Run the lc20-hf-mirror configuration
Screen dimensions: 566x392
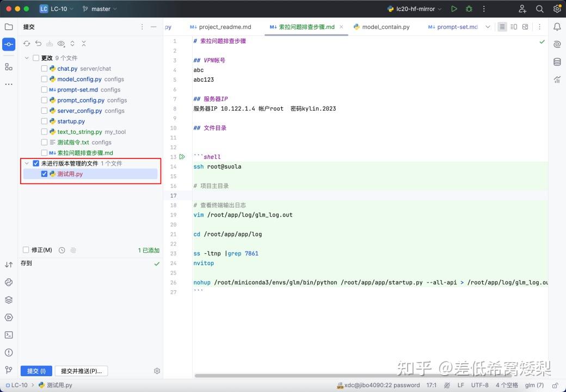454,9
